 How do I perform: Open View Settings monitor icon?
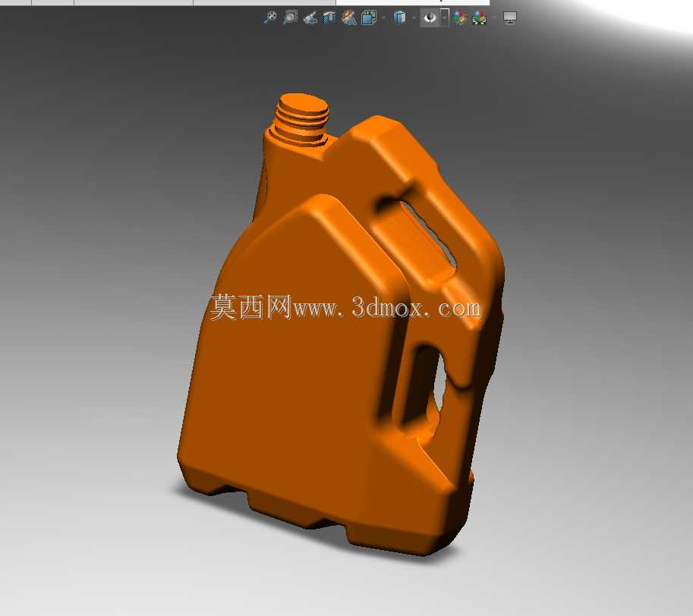click(510, 17)
